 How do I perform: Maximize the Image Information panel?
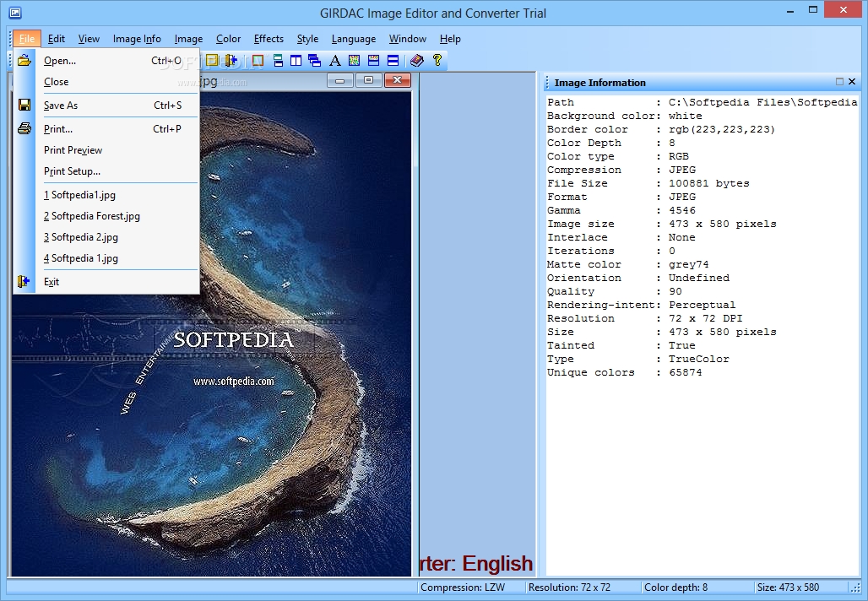(840, 81)
